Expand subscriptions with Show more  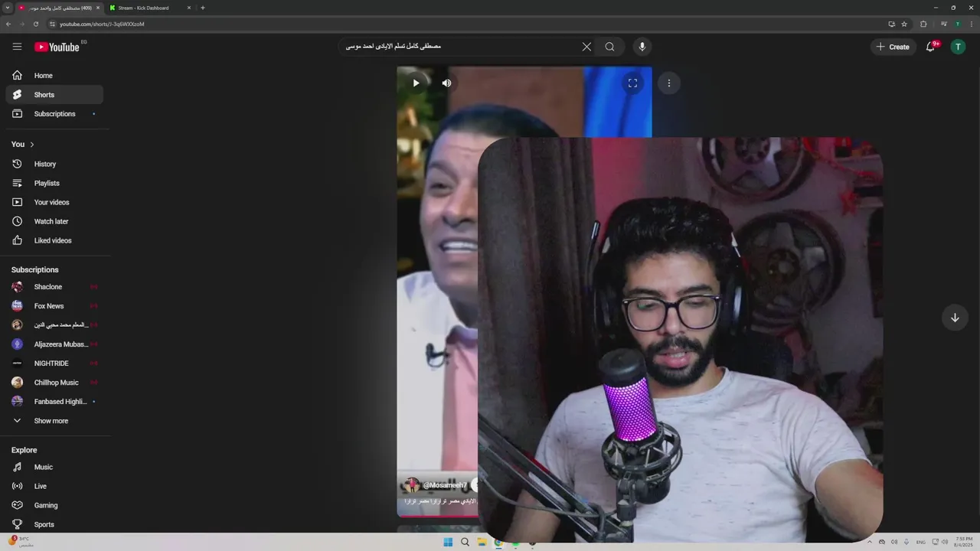coord(54,421)
